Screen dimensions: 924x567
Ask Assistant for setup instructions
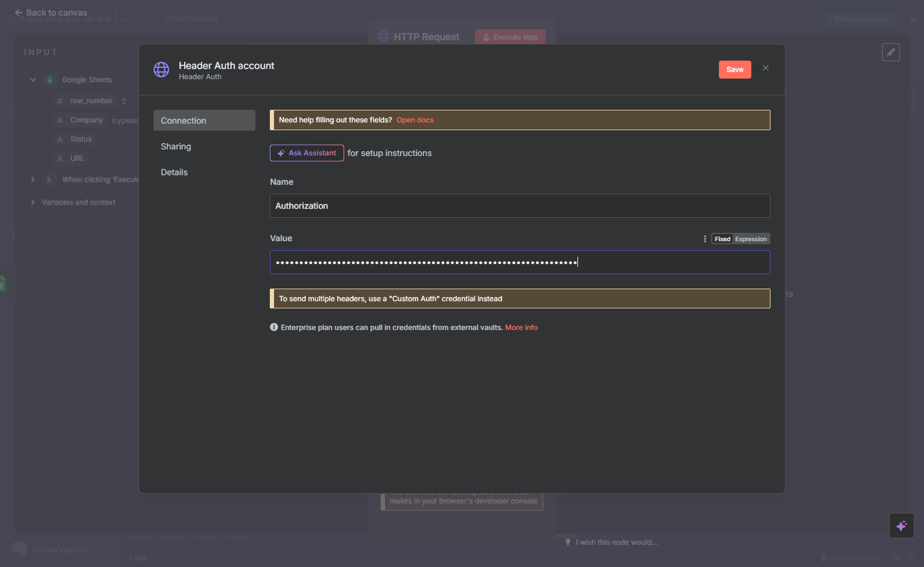coord(307,153)
